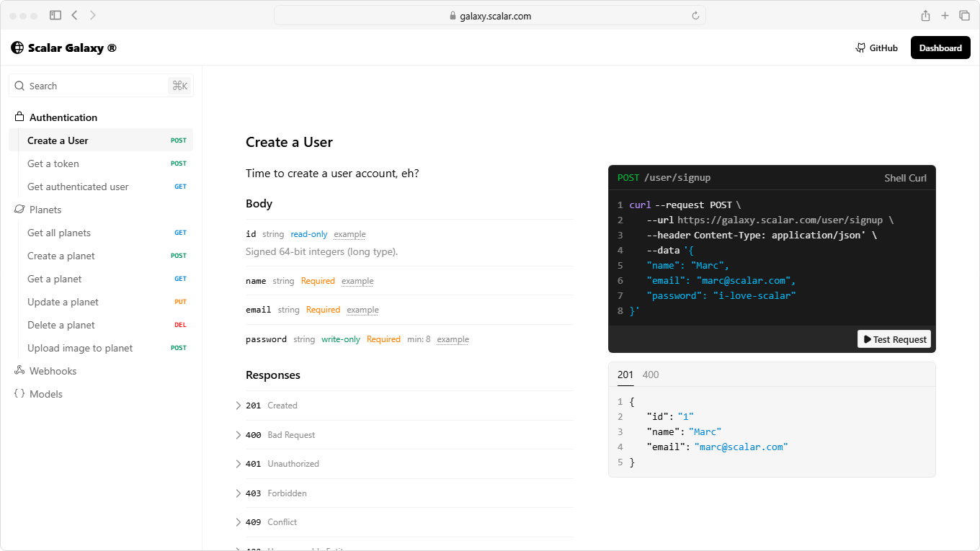
Task: Click the Authentication lock icon
Action: coord(19,117)
